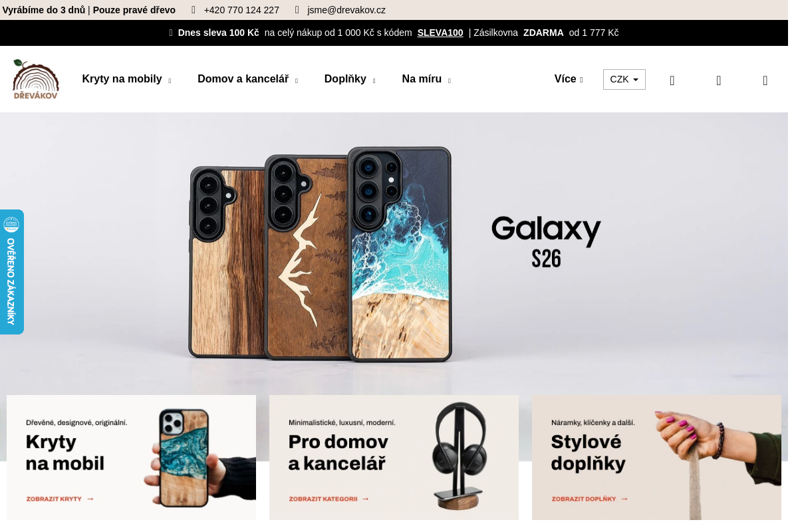This screenshot has width=798, height=532.
Task: Click the +420 770 124 227 phone link
Action: pos(241,10)
